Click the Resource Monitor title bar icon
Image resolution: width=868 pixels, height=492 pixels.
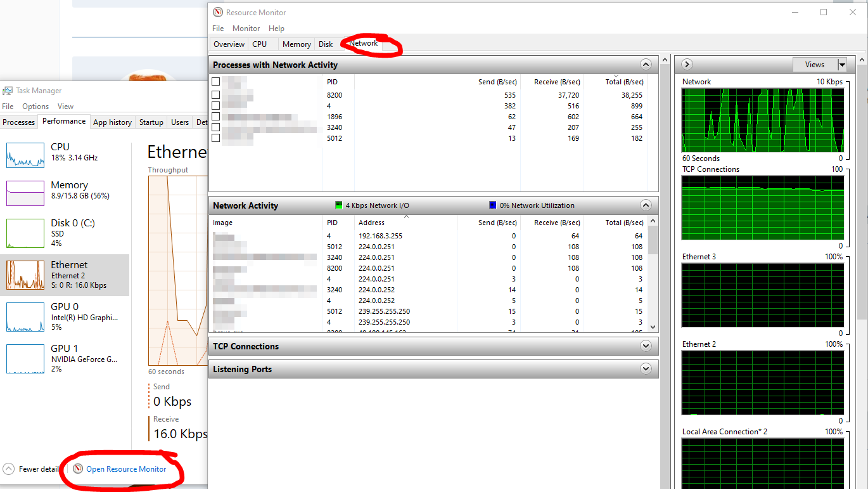coord(218,13)
